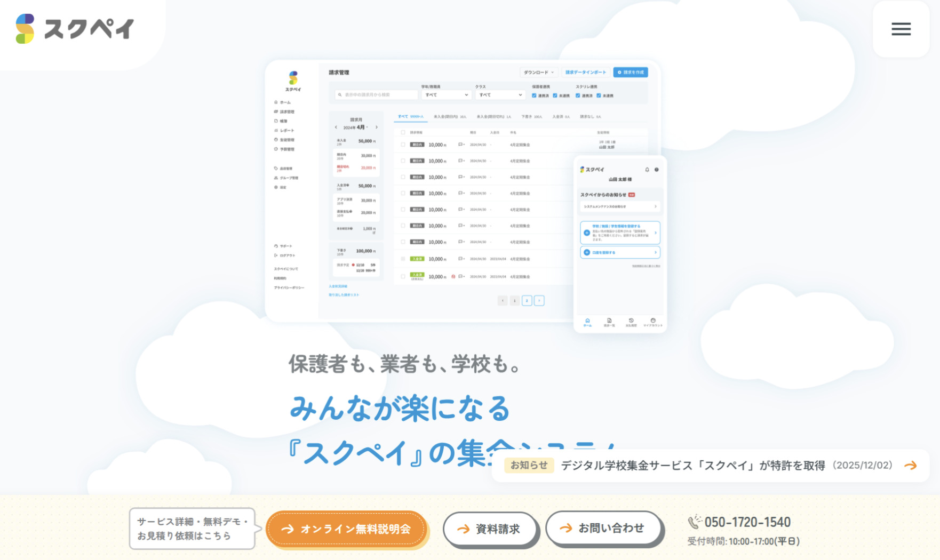Open the 入金状況詳細 link

pyautogui.click(x=338, y=286)
